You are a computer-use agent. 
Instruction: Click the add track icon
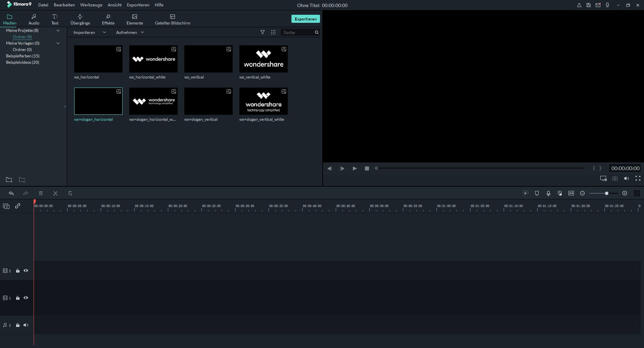click(6, 206)
